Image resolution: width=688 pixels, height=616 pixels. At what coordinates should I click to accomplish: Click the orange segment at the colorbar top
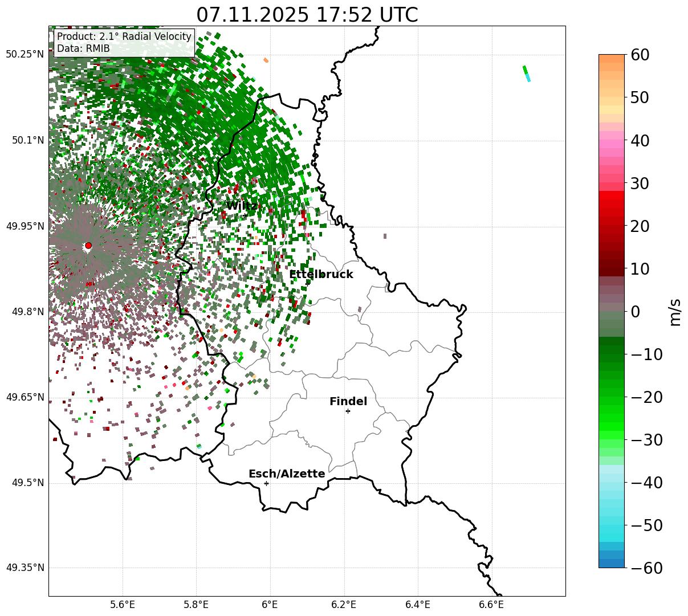612,59
